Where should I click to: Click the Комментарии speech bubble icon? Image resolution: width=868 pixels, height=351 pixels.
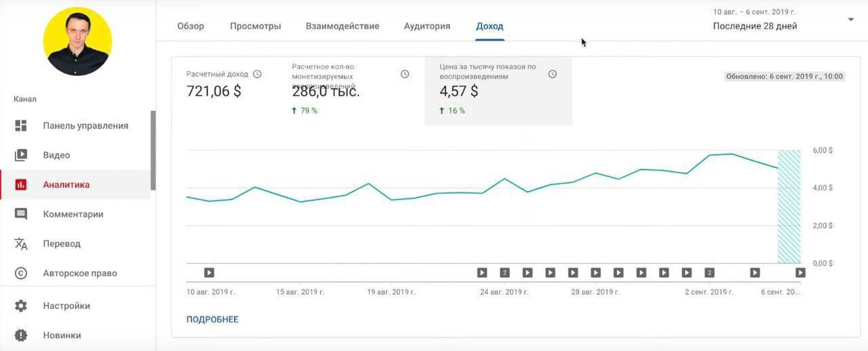click(21, 214)
